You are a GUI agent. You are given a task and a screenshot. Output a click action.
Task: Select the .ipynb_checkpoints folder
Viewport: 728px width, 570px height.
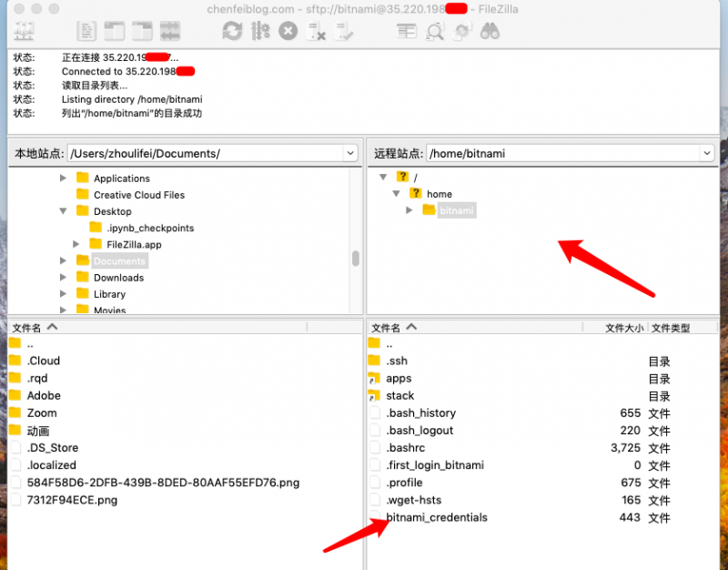[150, 228]
